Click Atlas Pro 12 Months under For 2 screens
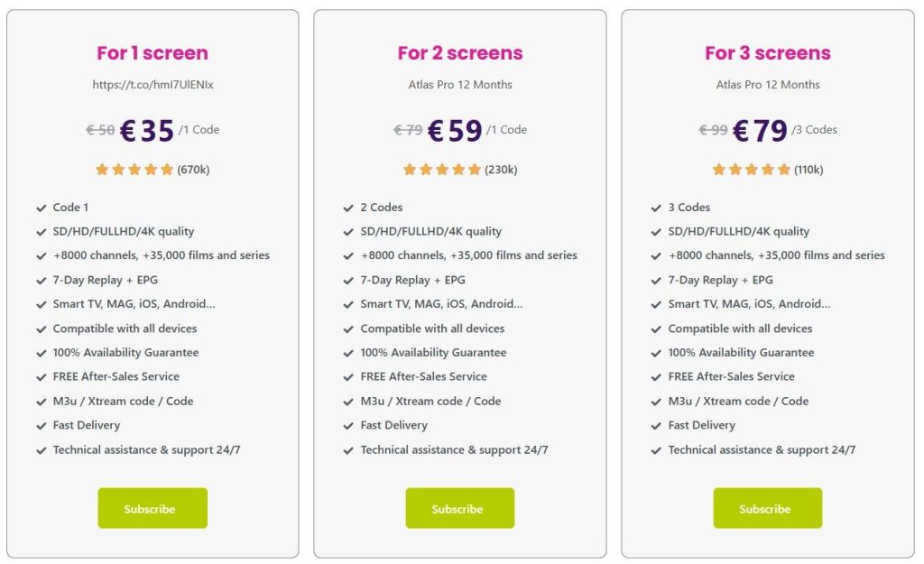924x564 pixels. 459,84
